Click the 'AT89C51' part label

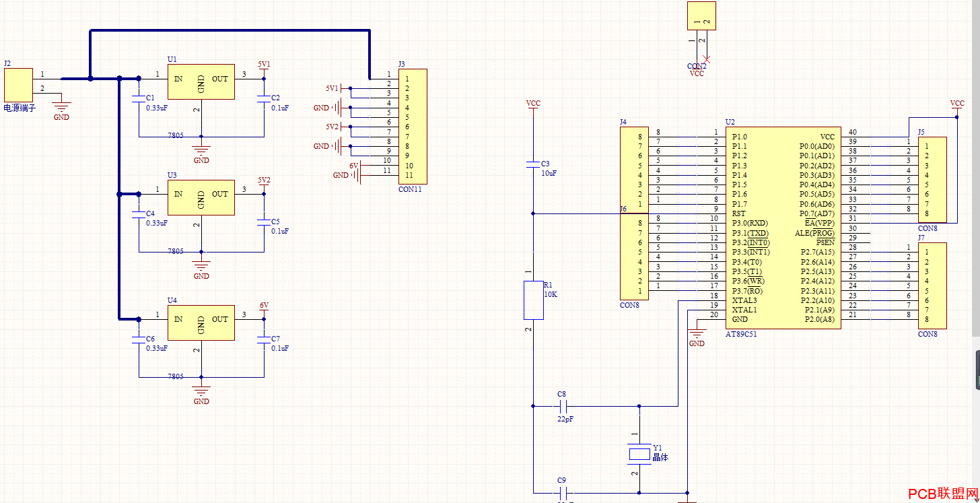pos(741,334)
